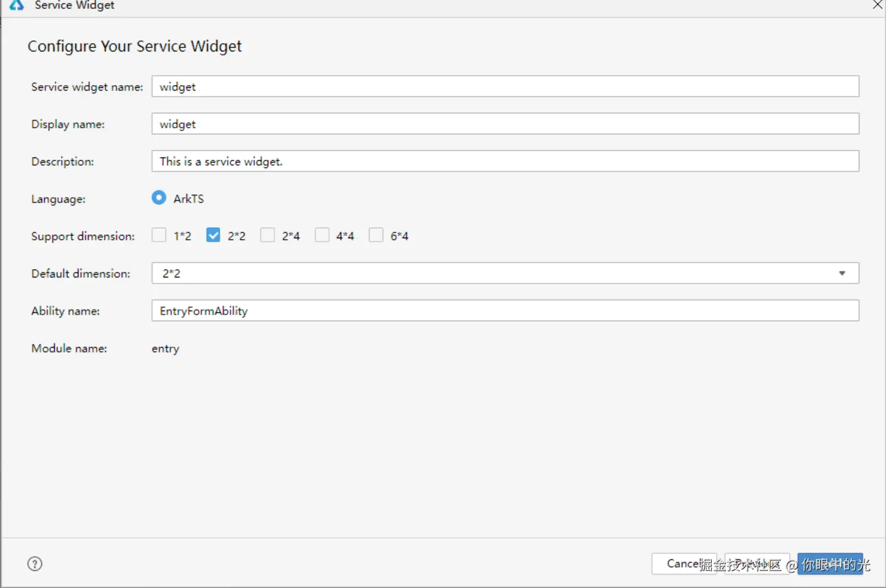Toggle the 6*4 support dimension checkbox
This screenshot has width=886, height=588.
(376, 235)
